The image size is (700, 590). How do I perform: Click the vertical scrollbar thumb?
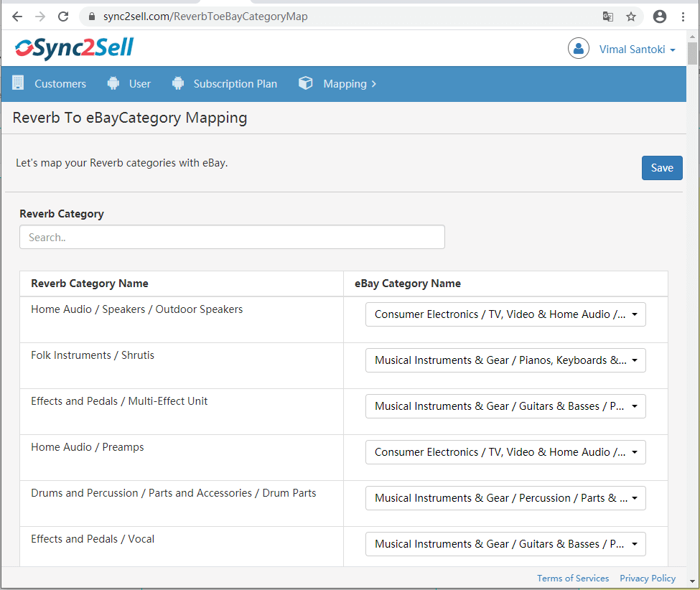pyautogui.click(x=692, y=53)
